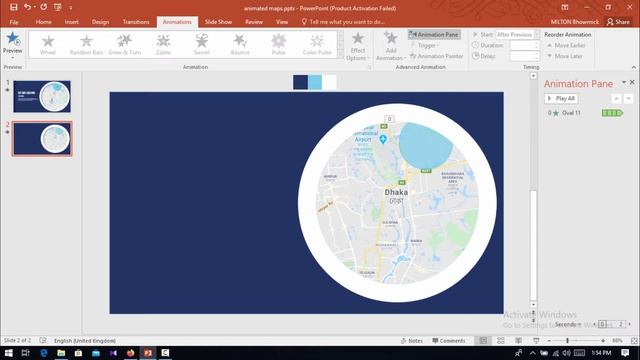Apply the Swivel animation effect
Viewport: 640px width, 360px height.
202,44
